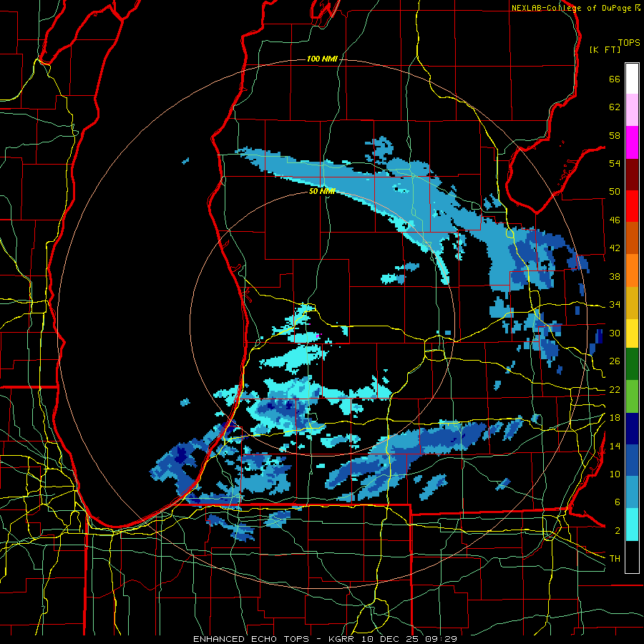Select the "14" legend value label
The image size is (644, 644).
(x=615, y=446)
